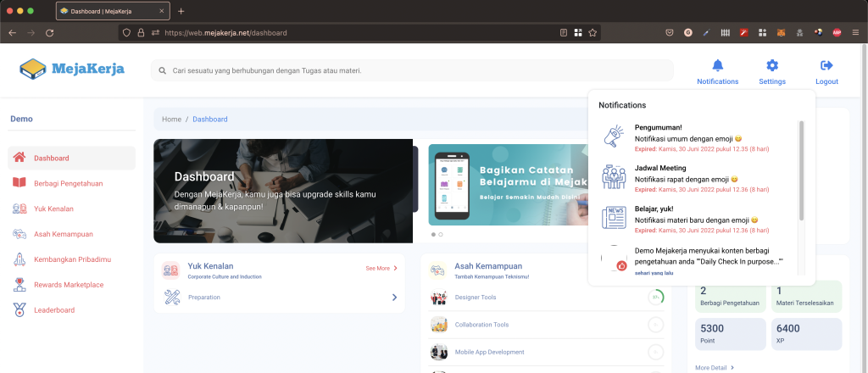Viewport: 868px width, 373px height.
Task: Open the Notifications bell icon
Action: pyautogui.click(x=717, y=65)
